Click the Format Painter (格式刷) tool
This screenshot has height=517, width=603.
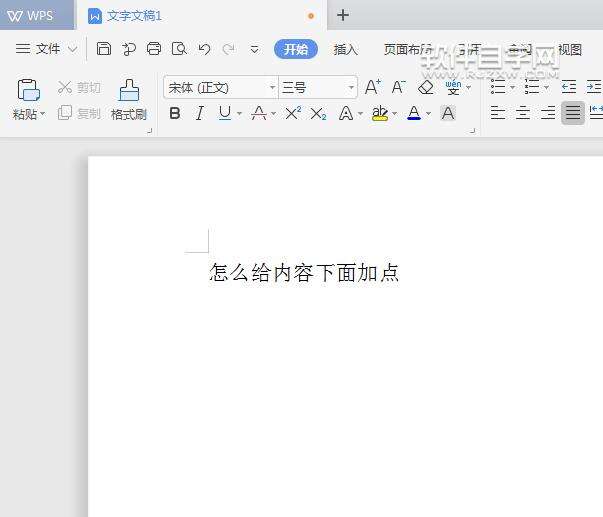click(x=128, y=100)
